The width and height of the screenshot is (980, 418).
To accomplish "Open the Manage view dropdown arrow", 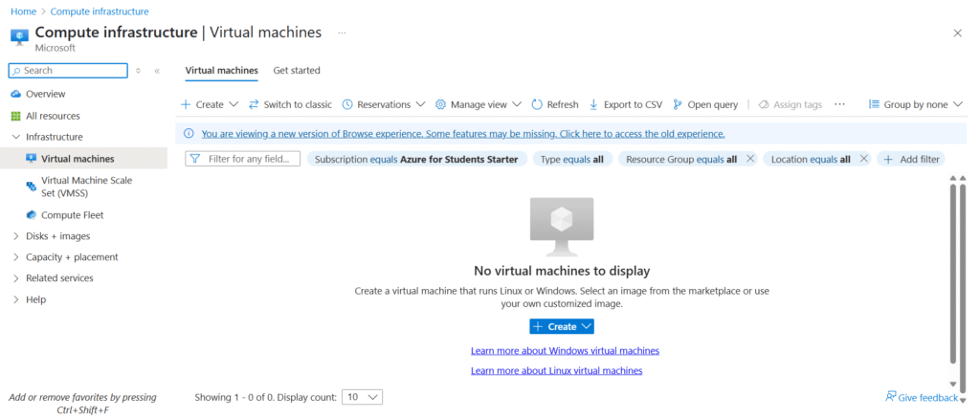I will (x=517, y=104).
